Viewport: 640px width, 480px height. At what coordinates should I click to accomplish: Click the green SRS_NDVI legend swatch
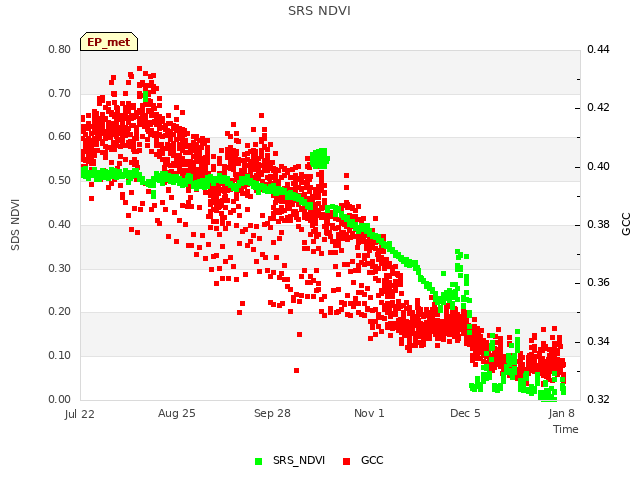coord(258,461)
